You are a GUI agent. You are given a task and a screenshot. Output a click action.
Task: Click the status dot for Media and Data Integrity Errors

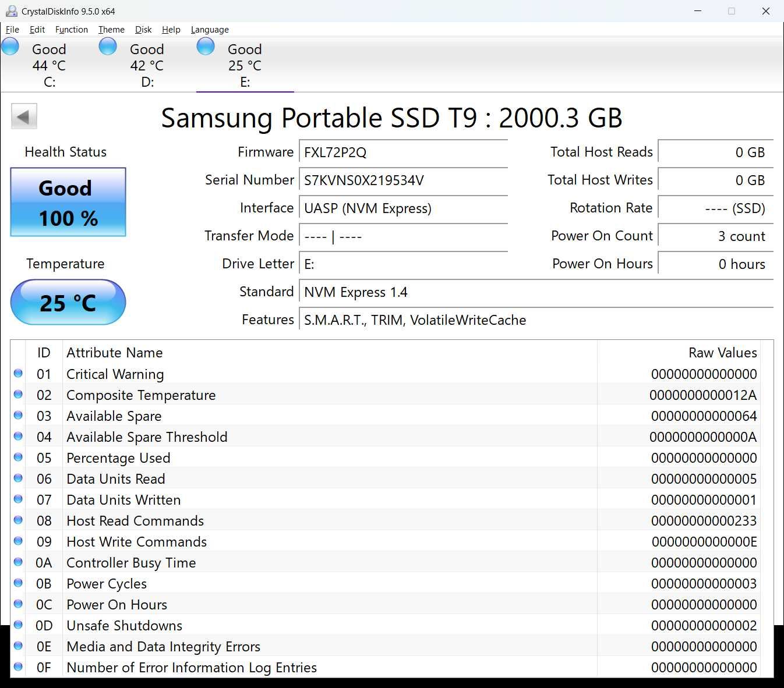coord(18,646)
